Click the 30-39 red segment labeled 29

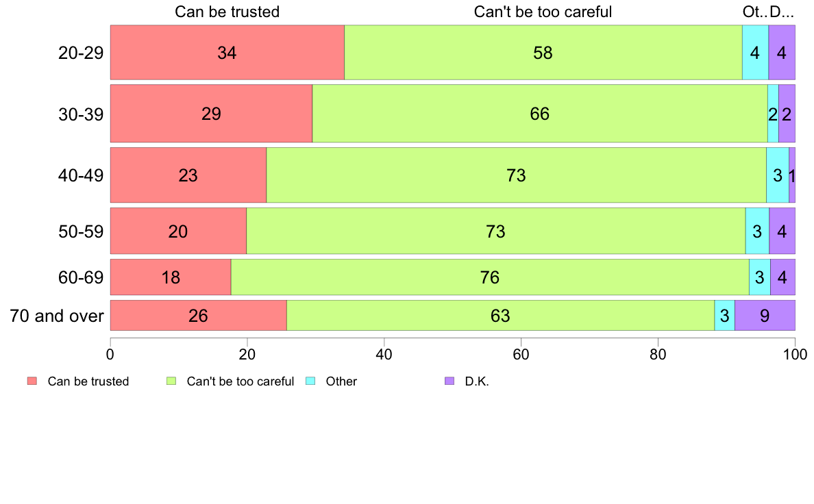[211, 114]
